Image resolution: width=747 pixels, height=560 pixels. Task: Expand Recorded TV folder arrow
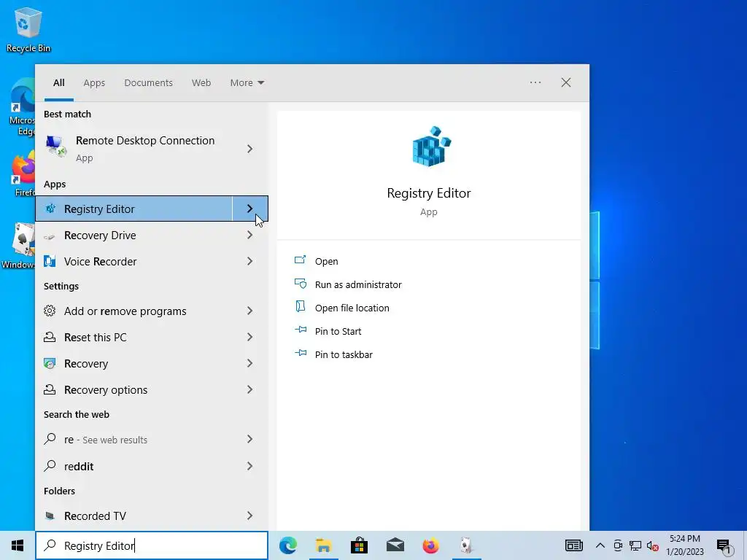point(249,516)
